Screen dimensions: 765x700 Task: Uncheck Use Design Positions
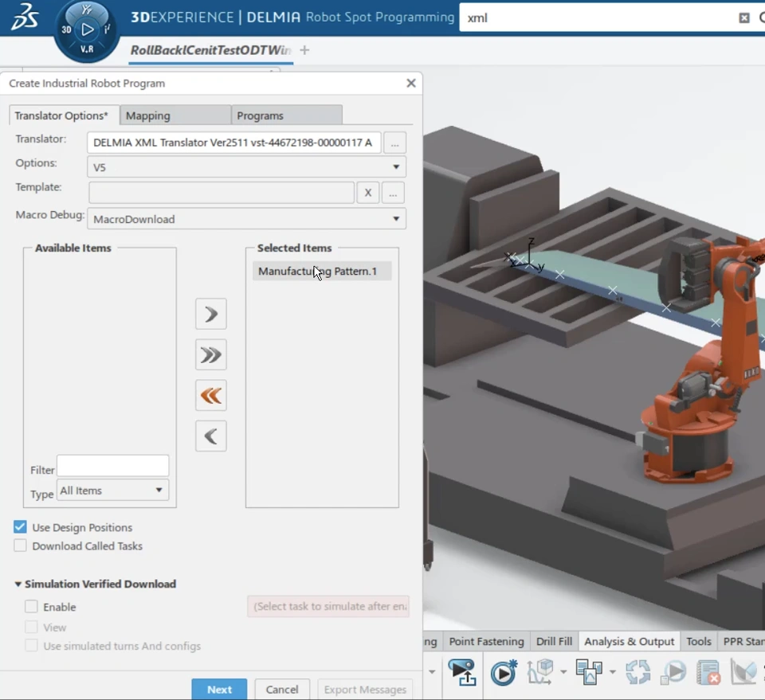[x=20, y=527]
